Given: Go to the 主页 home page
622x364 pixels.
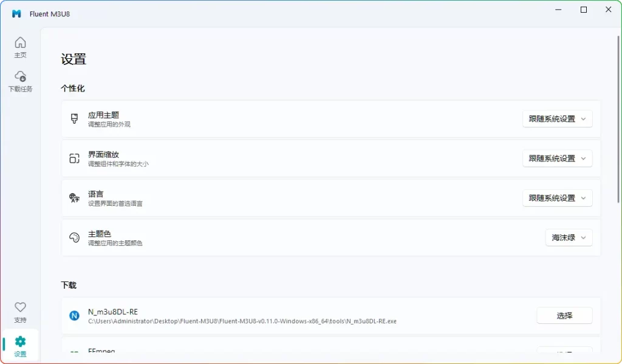Looking at the screenshot, I should click(20, 47).
